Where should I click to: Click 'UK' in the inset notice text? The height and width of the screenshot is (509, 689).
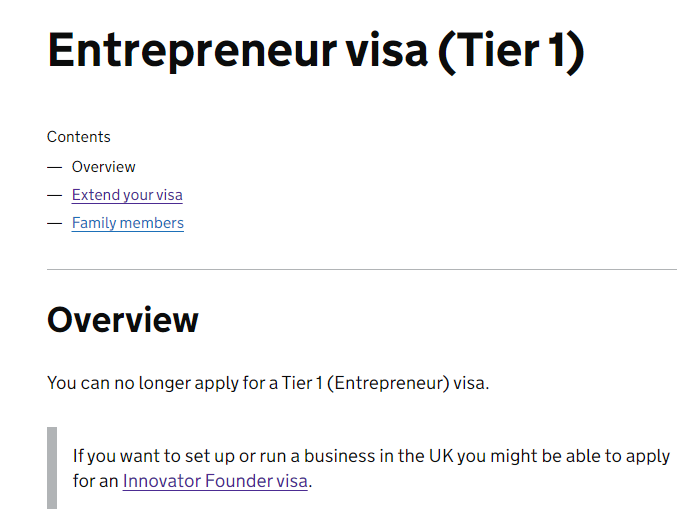coord(441,456)
